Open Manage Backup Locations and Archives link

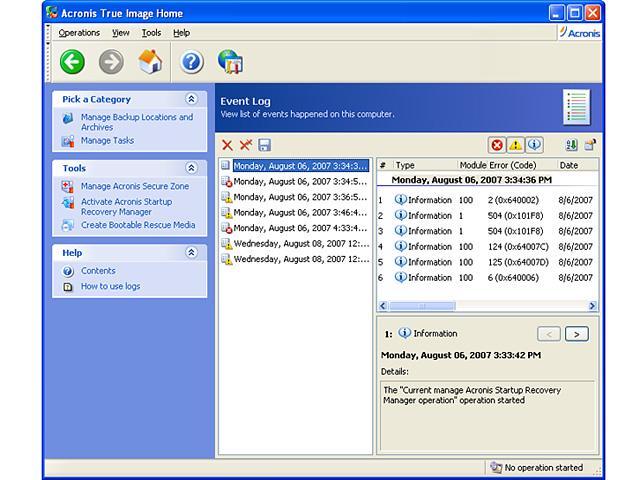[x=137, y=122]
